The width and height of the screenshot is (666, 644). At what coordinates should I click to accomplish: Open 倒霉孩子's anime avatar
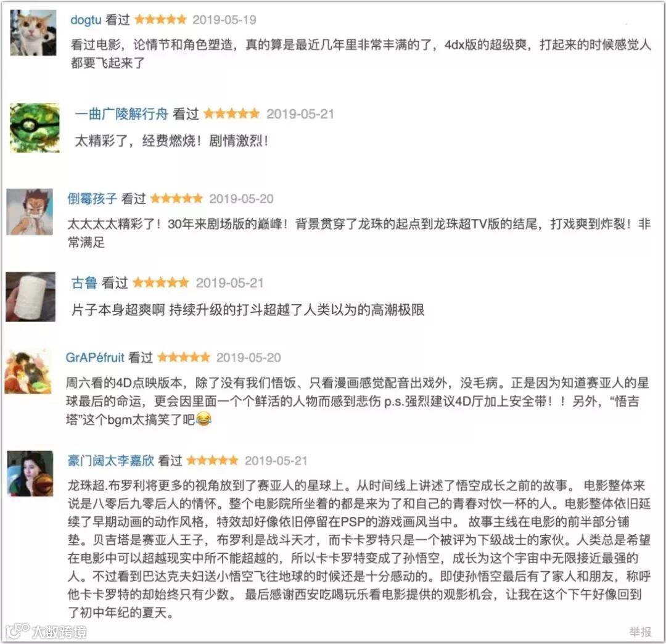click(x=30, y=212)
